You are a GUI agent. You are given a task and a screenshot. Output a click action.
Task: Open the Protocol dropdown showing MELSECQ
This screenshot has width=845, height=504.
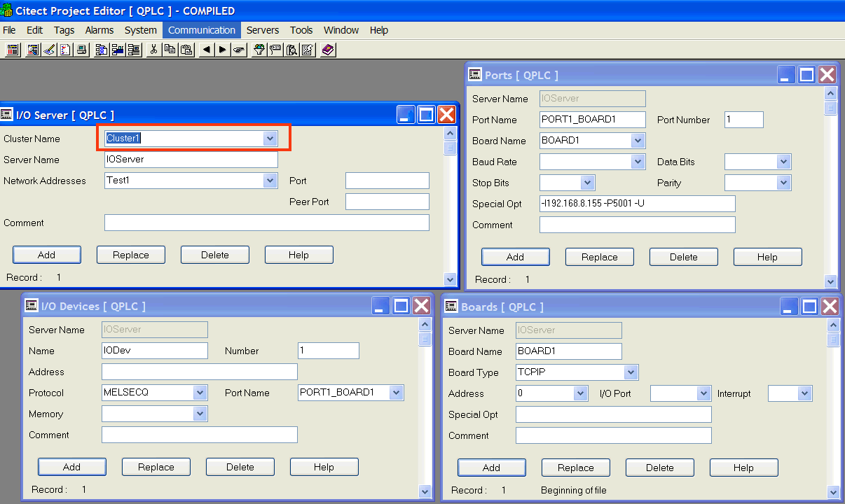click(x=200, y=393)
